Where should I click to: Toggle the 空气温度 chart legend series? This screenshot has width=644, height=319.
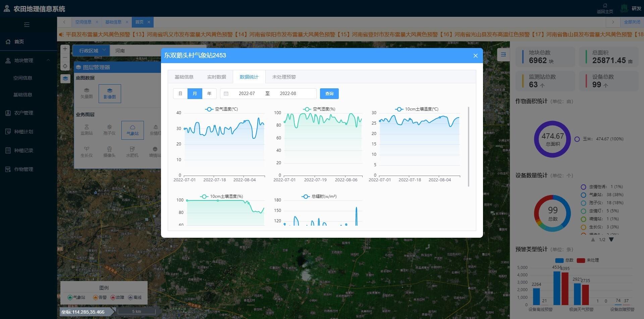coord(221,109)
